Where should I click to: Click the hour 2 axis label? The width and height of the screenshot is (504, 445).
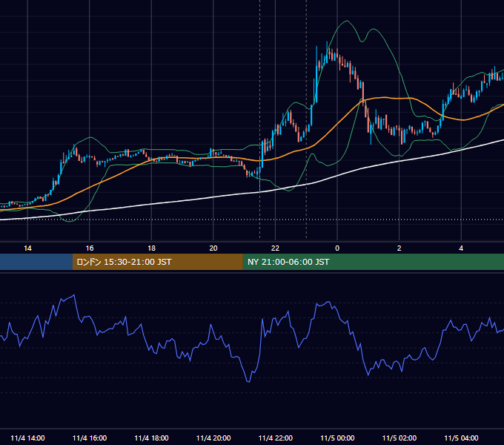399,248
